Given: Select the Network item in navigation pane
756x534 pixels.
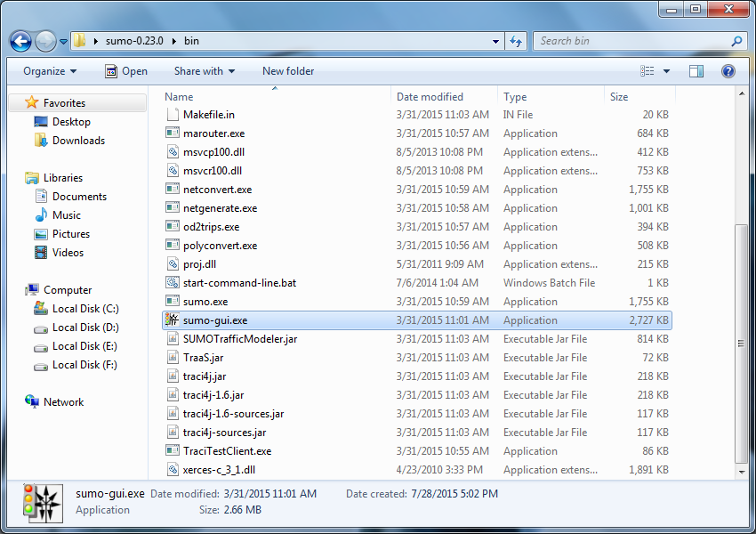Looking at the screenshot, I should (x=63, y=402).
